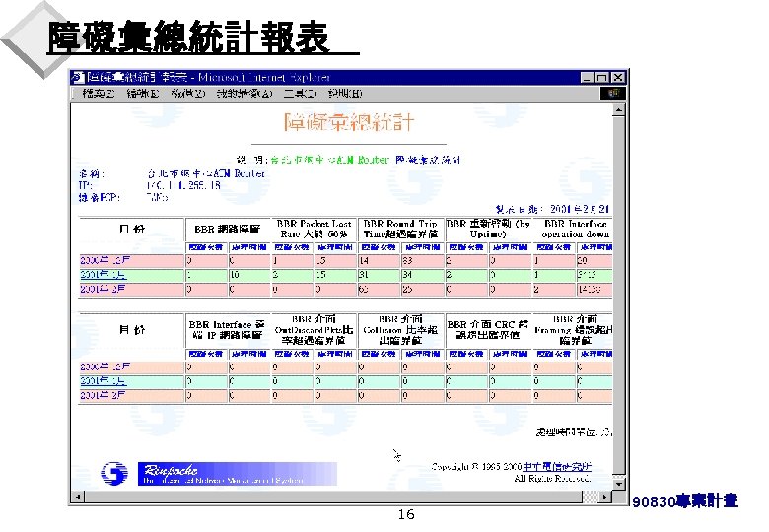
Task: Click the 34 cell in the 2001年1月 row
Action: [422, 275]
